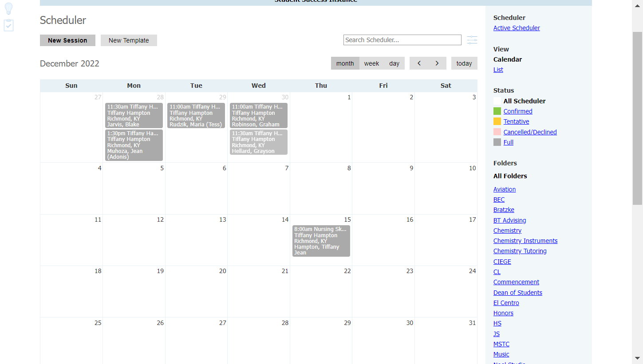The image size is (643, 364).
Task: Click in Search Scheduler field
Action: click(x=402, y=40)
